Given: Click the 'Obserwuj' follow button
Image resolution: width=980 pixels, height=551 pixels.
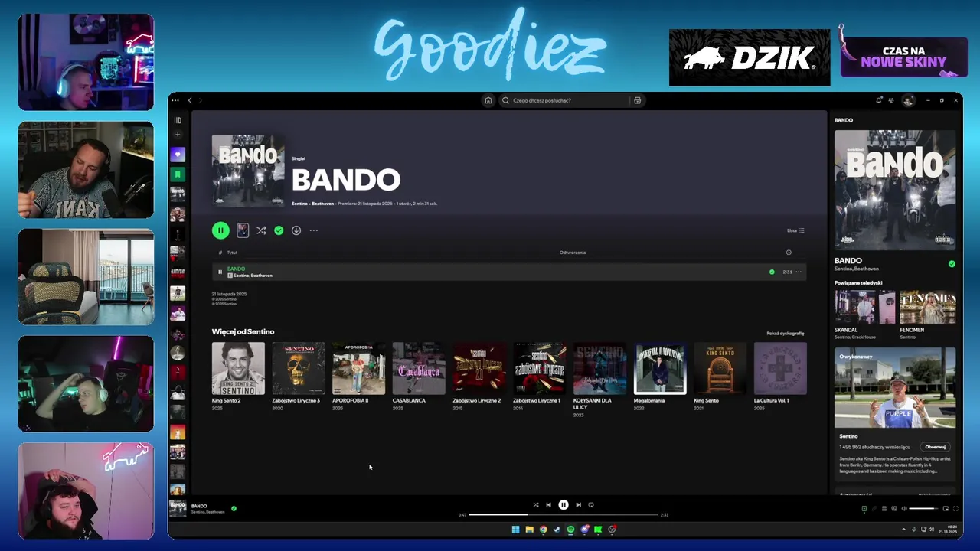Looking at the screenshot, I should pyautogui.click(x=936, y=447).
